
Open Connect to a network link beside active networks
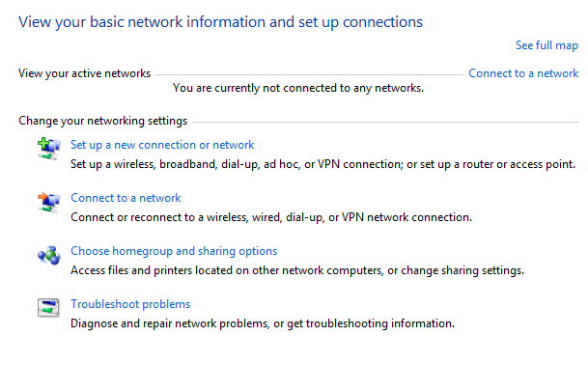(x=523, y=73)
